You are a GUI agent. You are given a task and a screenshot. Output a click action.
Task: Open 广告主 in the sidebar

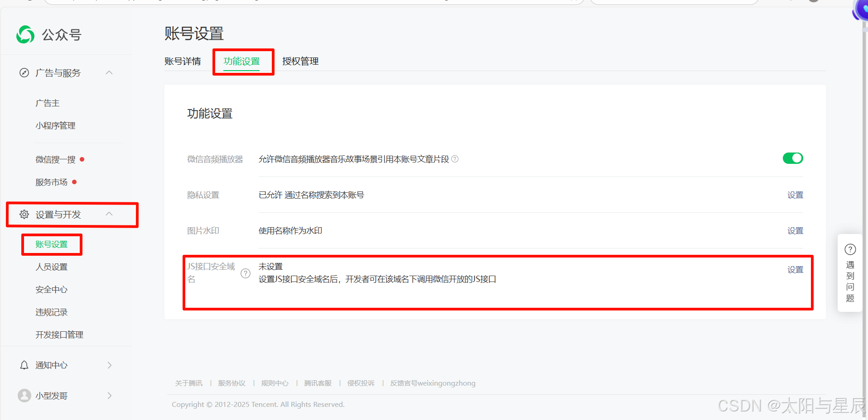tap(48, 103)
